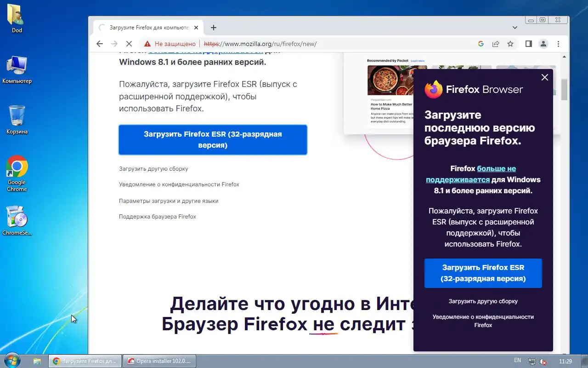This screenshot has height=368, width=588.
Task: Click popup Download Firefox ESR 32-bit button
Action: click(x=483, y=273)
